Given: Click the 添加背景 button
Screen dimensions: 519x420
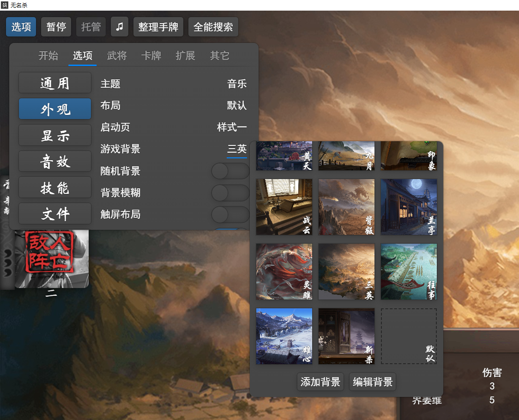Looking at the screenshot, I should [320, 382].
